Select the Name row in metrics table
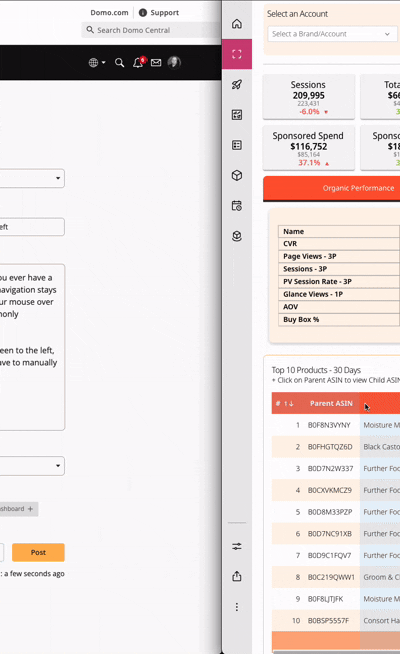The image size is (400, 654). coord(339,231)
